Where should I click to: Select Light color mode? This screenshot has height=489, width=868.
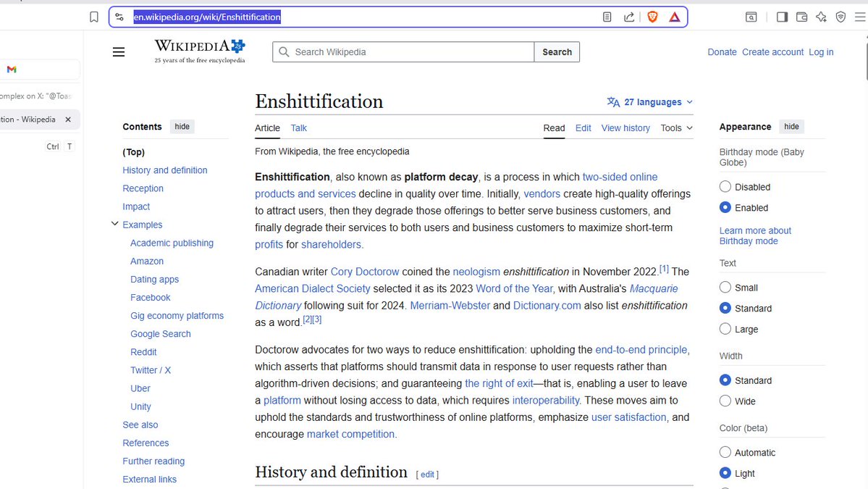coord(725,474)
